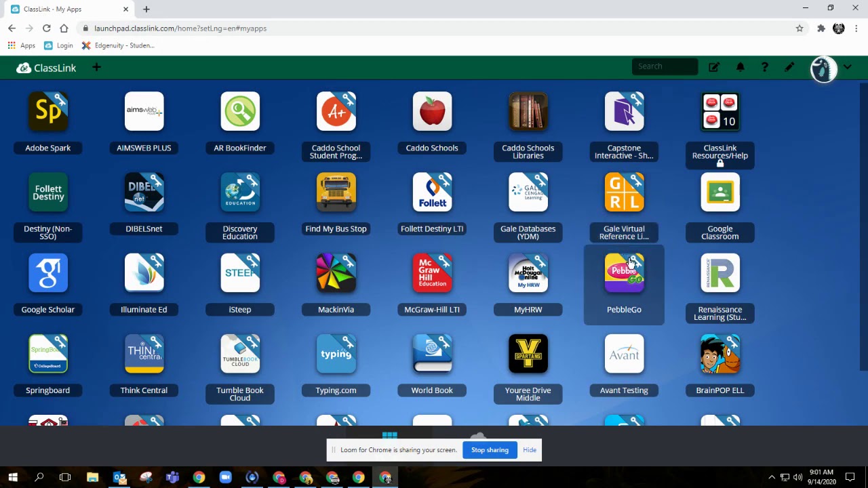Click the ClassLink logo

[x=46, y=68]
